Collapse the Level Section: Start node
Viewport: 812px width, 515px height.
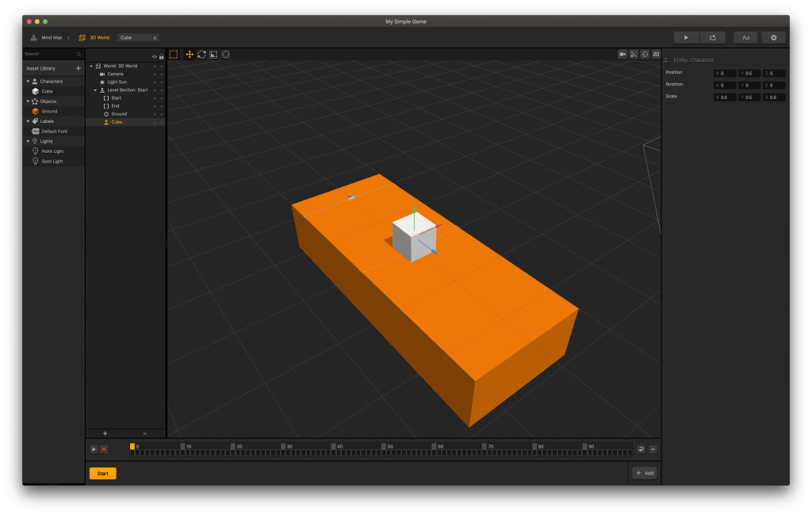94,90
